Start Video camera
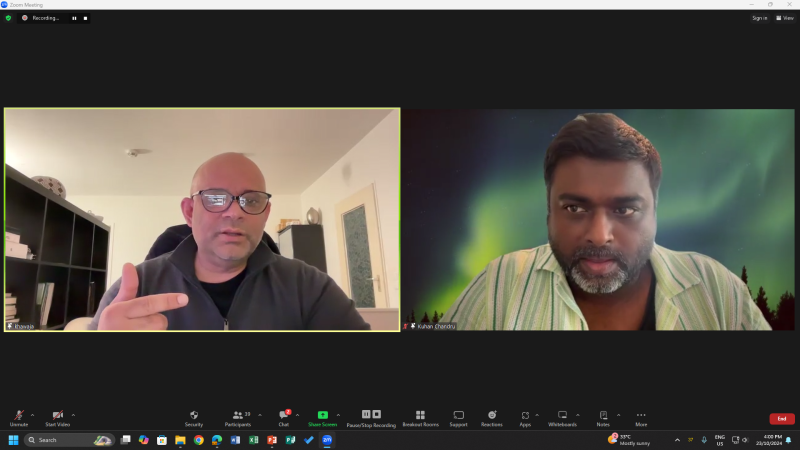The width and height of the screenshot is (800, 450). [x=57, y=416]
